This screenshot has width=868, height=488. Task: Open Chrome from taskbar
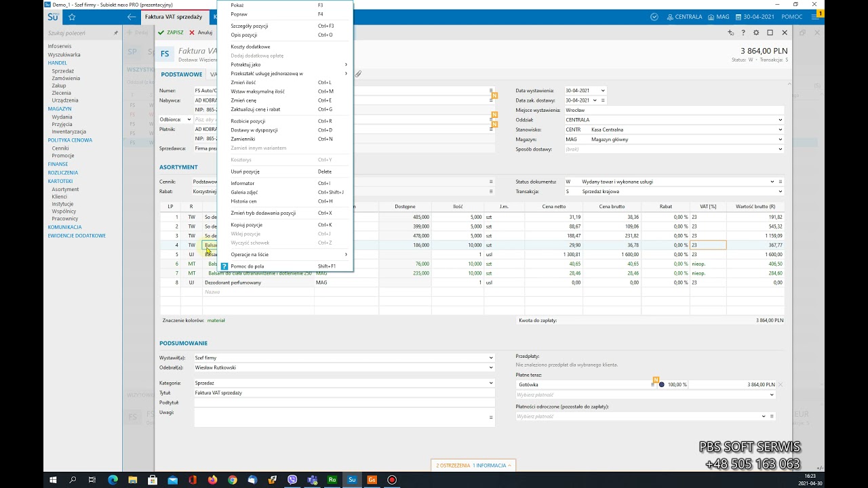pos(233,480)
